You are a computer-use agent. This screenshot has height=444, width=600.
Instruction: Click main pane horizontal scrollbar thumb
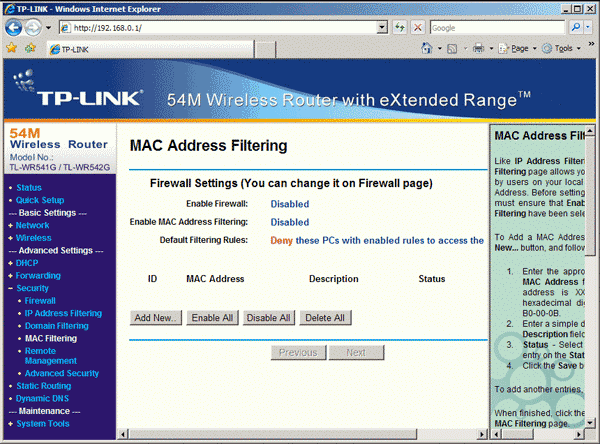[x=273, y=434]
